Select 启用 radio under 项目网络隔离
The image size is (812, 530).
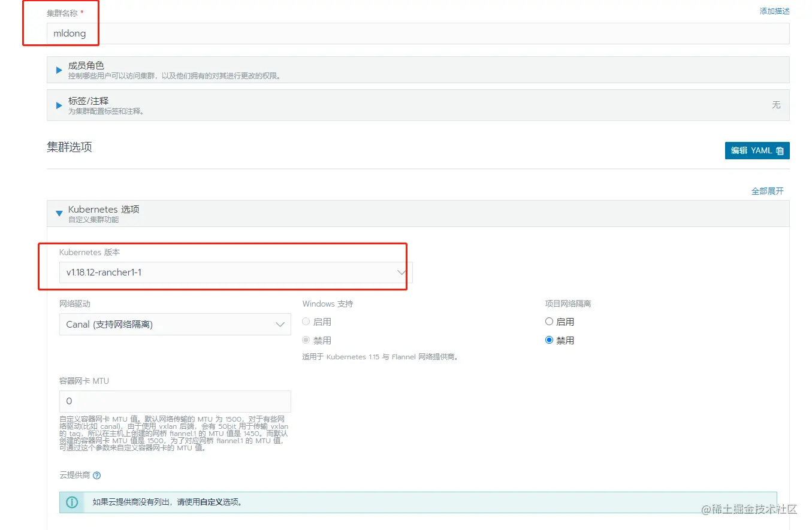click(549, 322)
